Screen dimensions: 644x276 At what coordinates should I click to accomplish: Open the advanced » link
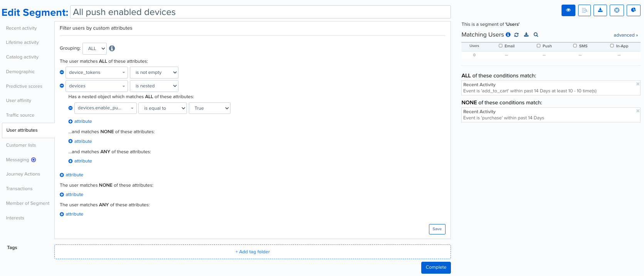pos(626,35)
